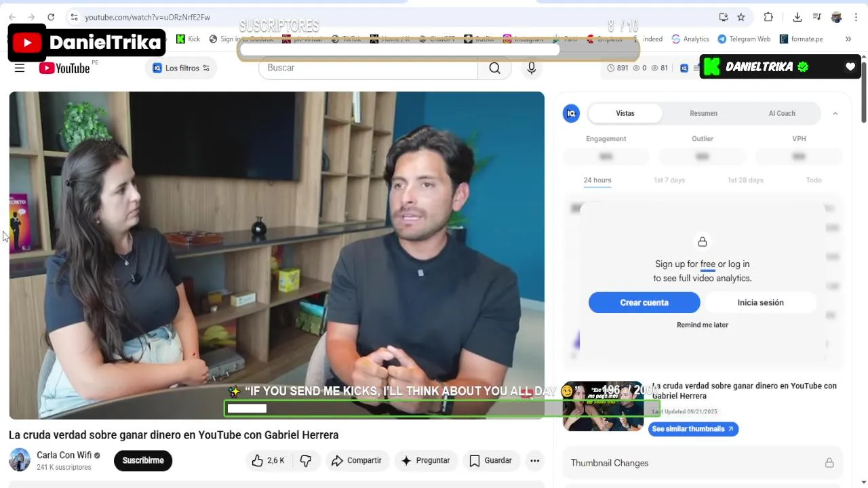Click the lock icon above sign up text
The width and height of the screenshot is (868, 488).
tap(703, 242)
